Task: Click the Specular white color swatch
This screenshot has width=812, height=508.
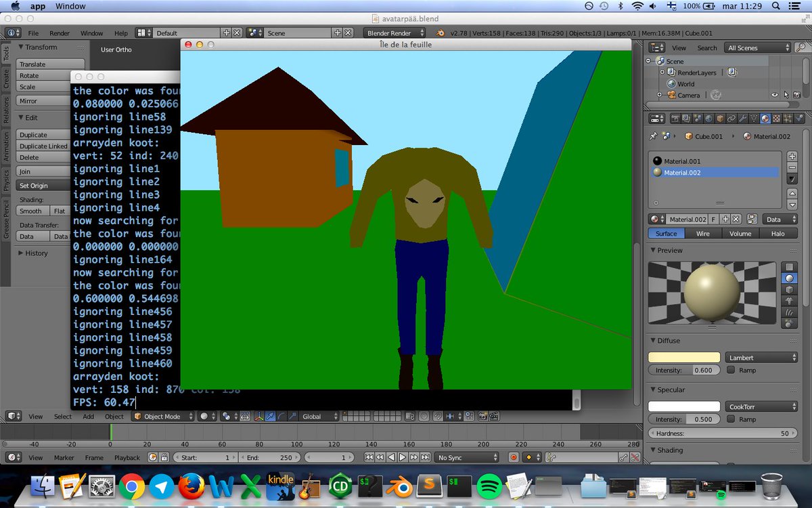Action: click(684, 406)
